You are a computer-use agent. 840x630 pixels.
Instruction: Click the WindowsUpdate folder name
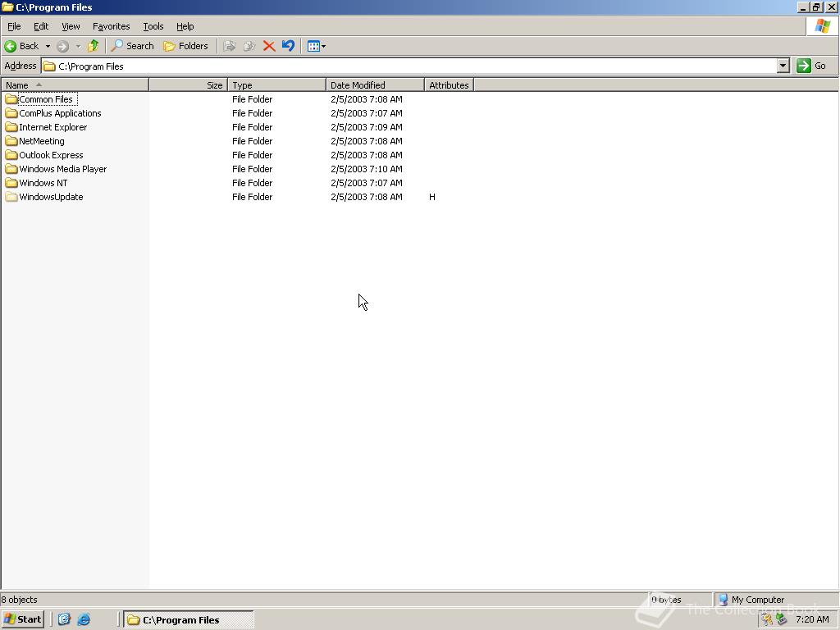tap(51, 197)
